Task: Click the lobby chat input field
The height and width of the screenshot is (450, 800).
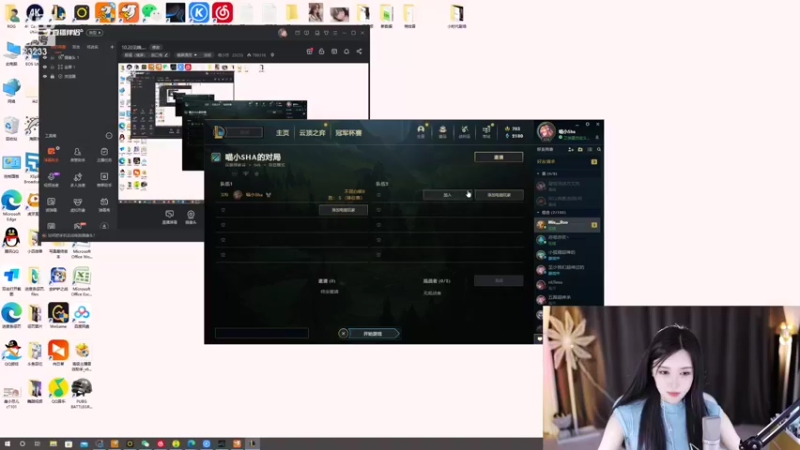Action: 262,333
